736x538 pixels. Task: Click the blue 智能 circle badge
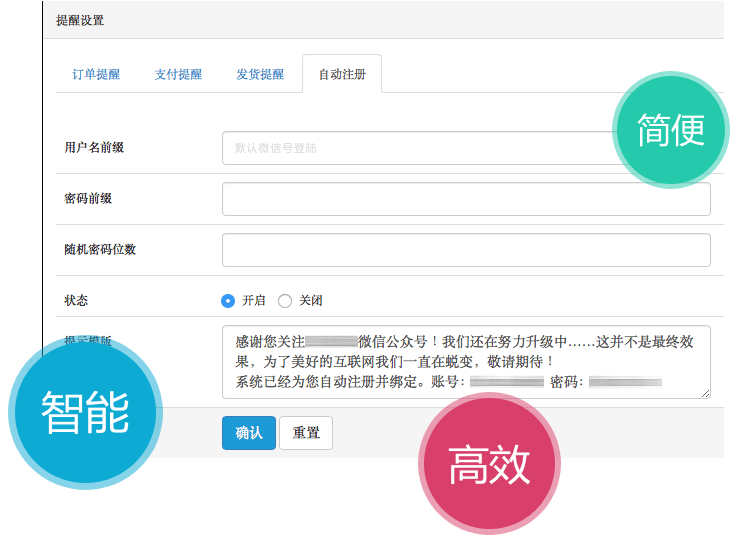(x=84, y=412)
